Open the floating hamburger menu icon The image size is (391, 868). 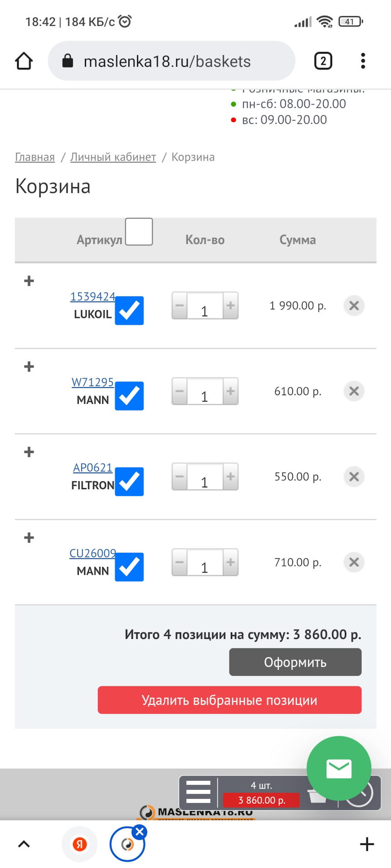point(198,792)
